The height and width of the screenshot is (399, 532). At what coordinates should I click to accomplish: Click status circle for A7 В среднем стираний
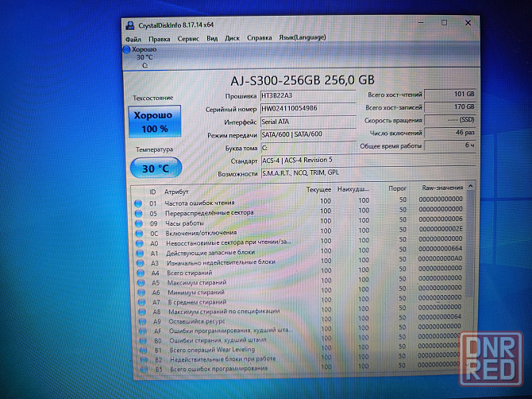(x=142, y=302)
